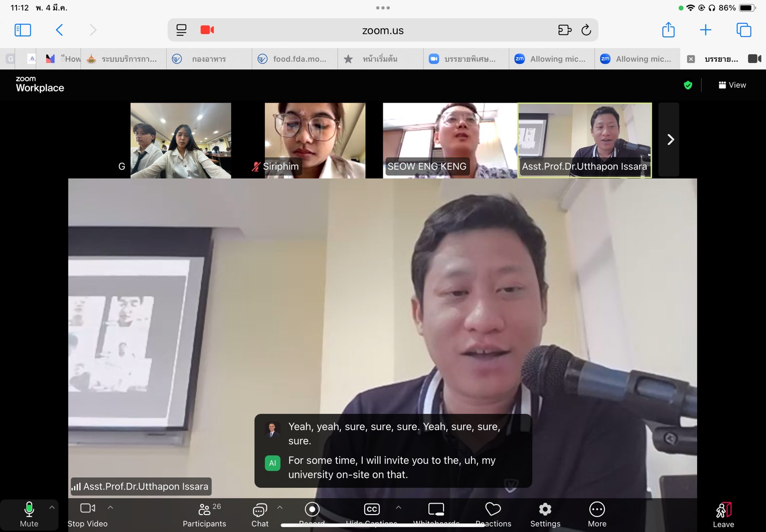Expand video options arrow beside Stop Video
This screenshot has width=766, height=532.
tap(110, 508)
